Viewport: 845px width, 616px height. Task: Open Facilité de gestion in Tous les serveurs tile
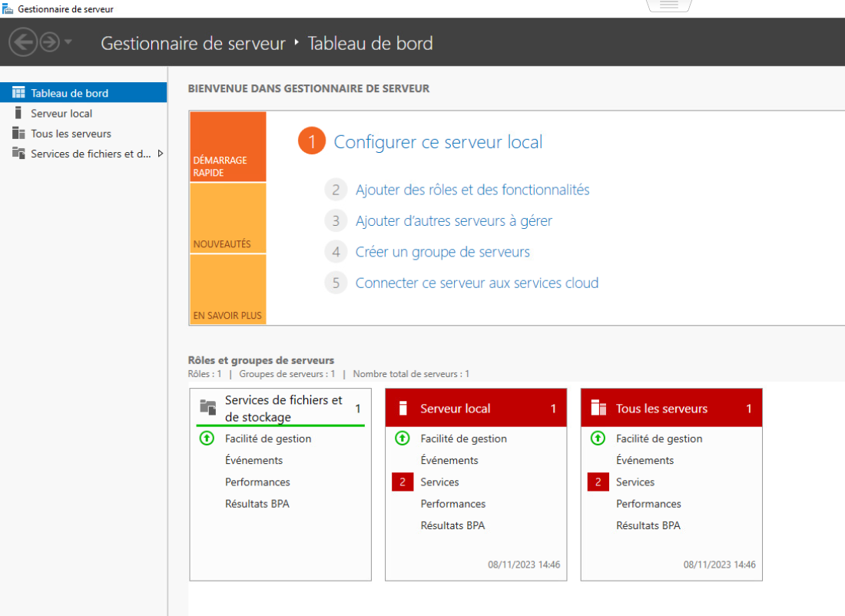(659, 439)
